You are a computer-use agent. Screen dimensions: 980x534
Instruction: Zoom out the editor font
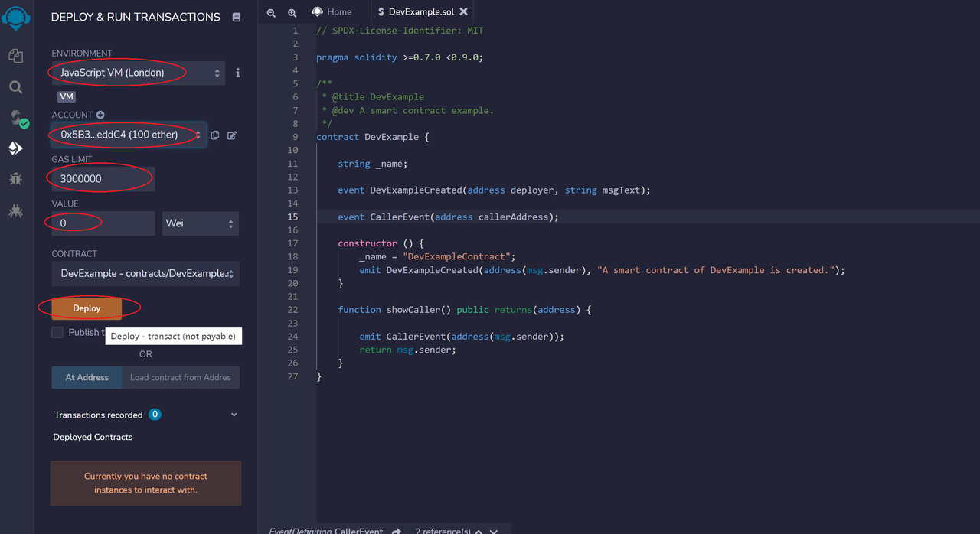pos(272,12)
